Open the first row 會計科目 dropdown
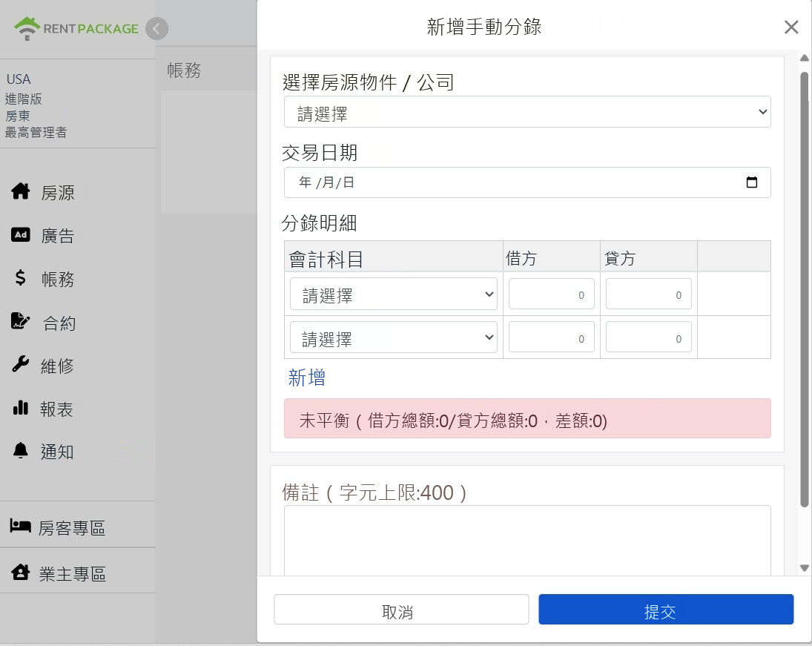Screen dimensions: 812x646 click(x=394, y=294)
